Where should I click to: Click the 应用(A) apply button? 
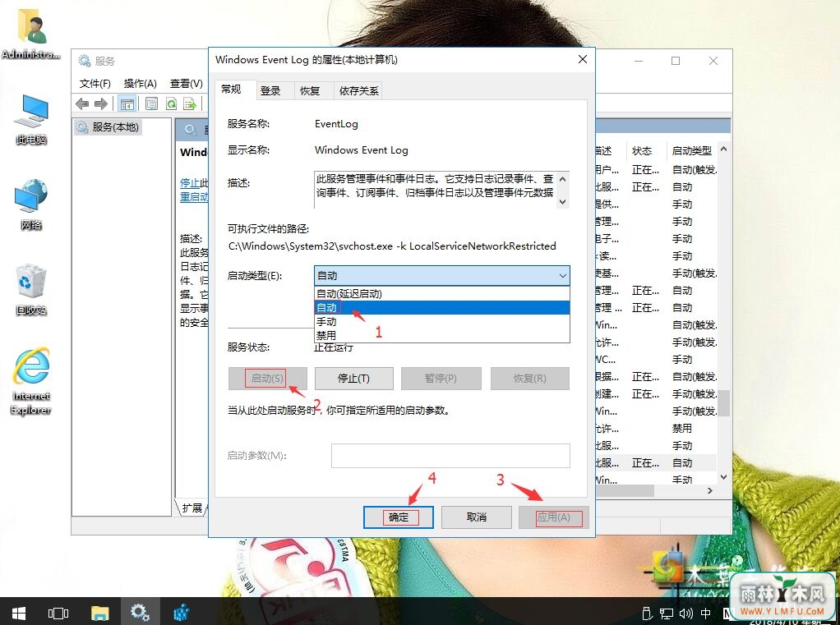(554, 517)
